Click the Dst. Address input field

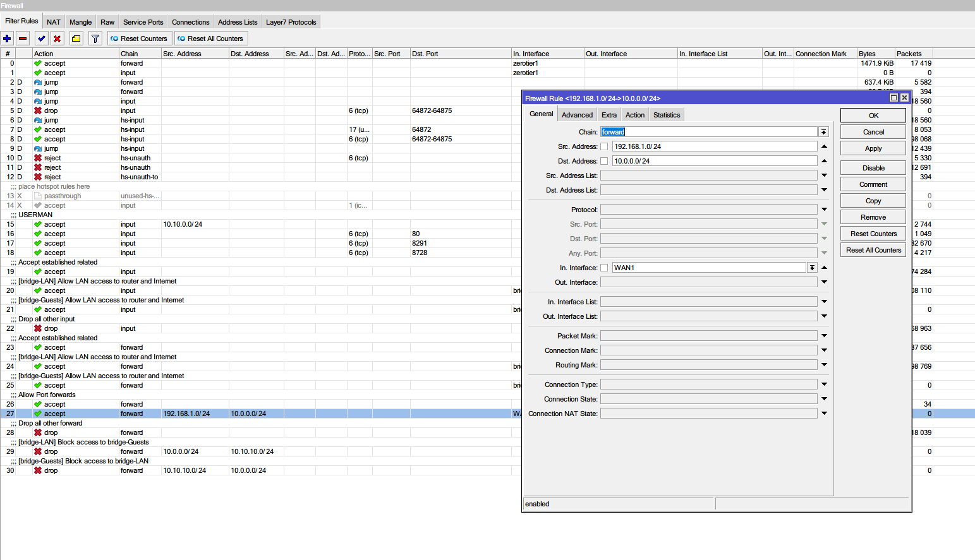point(714,161)
